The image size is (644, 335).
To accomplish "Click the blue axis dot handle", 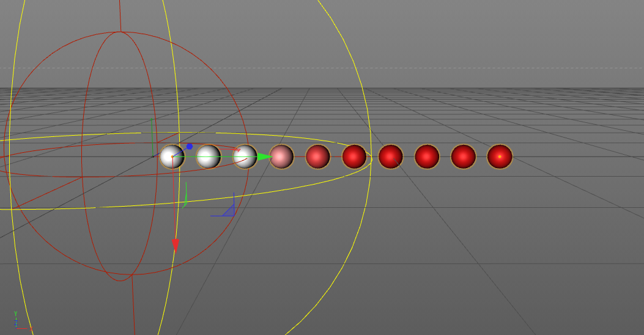I will click(190, 147).
